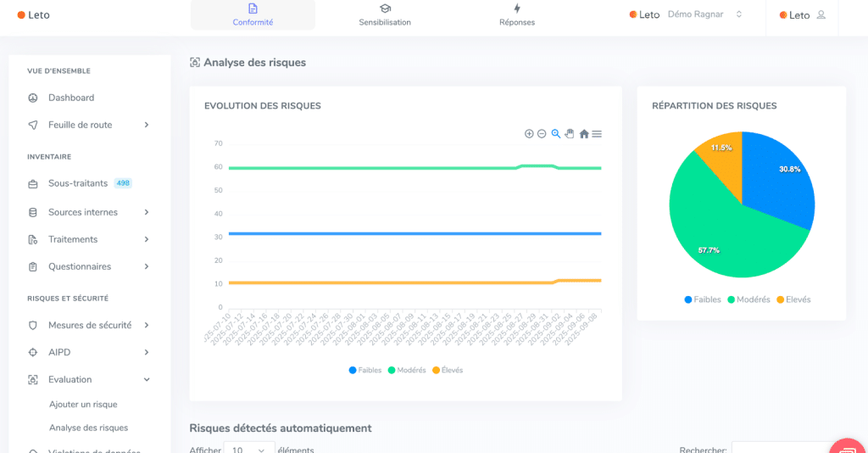Select the magnifier selection zoom tool
Image resolution: width=868 pixels, height=453 pixels.
tap(556, 134)
